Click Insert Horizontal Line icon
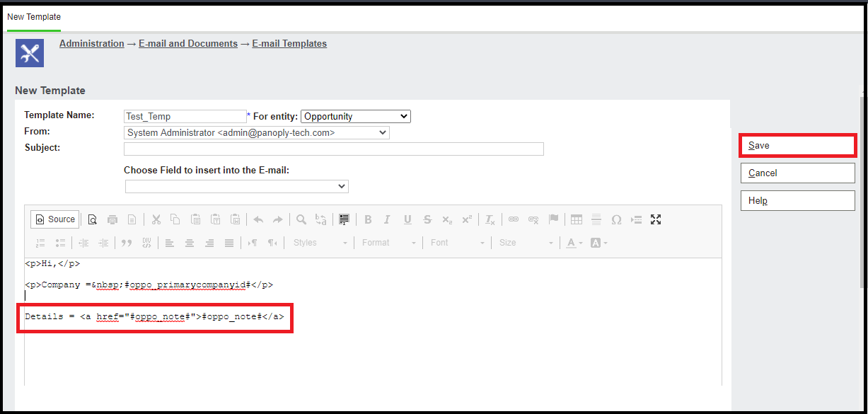This screenshot has height=414, width=868. coord(596,219)
